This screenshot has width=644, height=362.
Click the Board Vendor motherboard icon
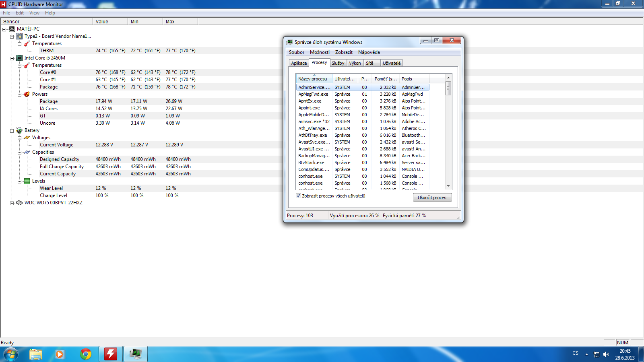point(19,36)
